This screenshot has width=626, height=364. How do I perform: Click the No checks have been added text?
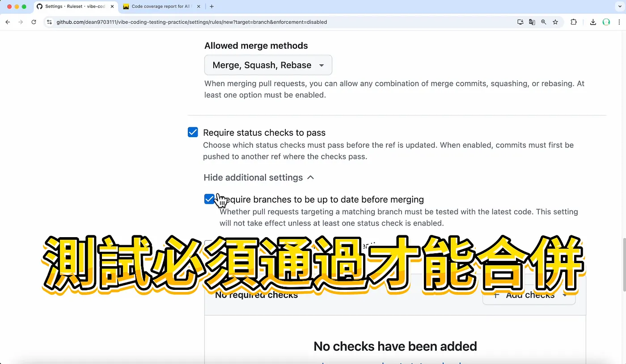tap(395, 346)
